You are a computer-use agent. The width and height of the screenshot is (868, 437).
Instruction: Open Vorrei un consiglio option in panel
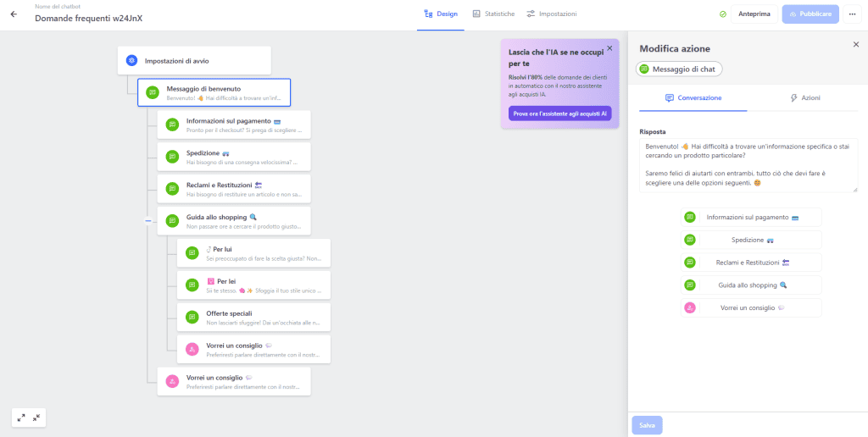[x=751, y=307]
